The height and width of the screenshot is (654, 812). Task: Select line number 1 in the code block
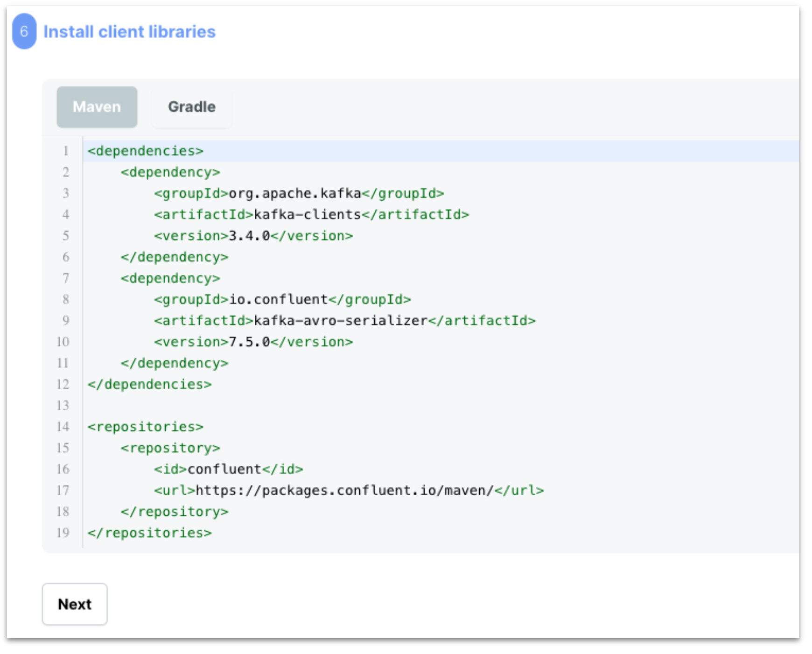65,150
